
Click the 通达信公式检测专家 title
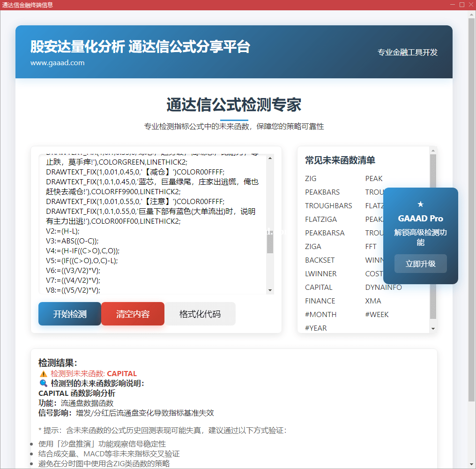[234, 105]
